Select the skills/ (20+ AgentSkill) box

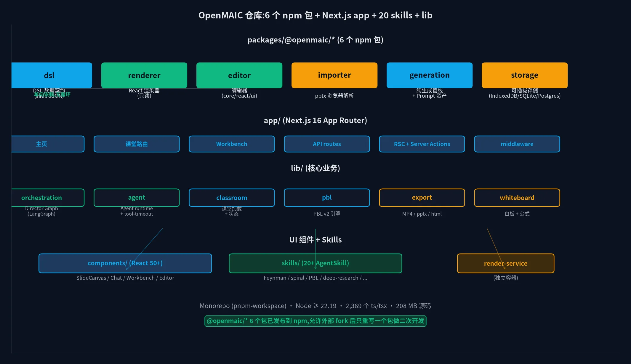click(315, 263)
